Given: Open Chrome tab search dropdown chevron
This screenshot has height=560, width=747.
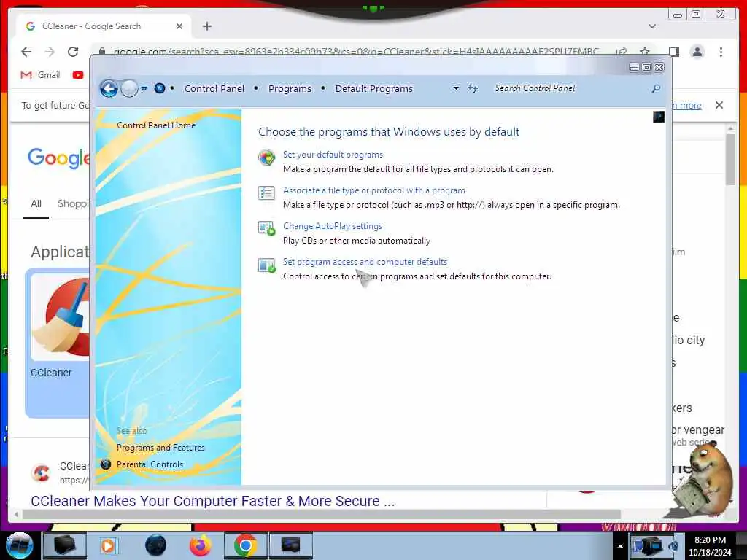Looking at the screenshot, I should (652, 26).
